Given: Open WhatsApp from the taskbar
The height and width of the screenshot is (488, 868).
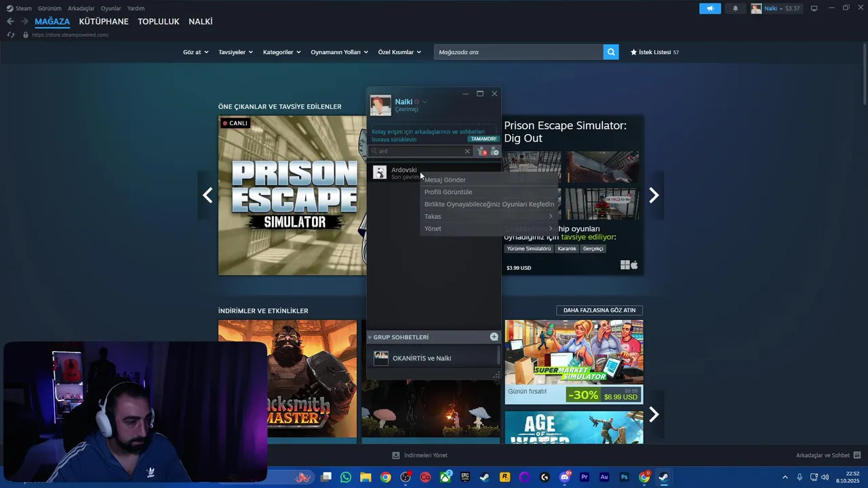Looking at the screenshot, I should click(x=346, y=477).
